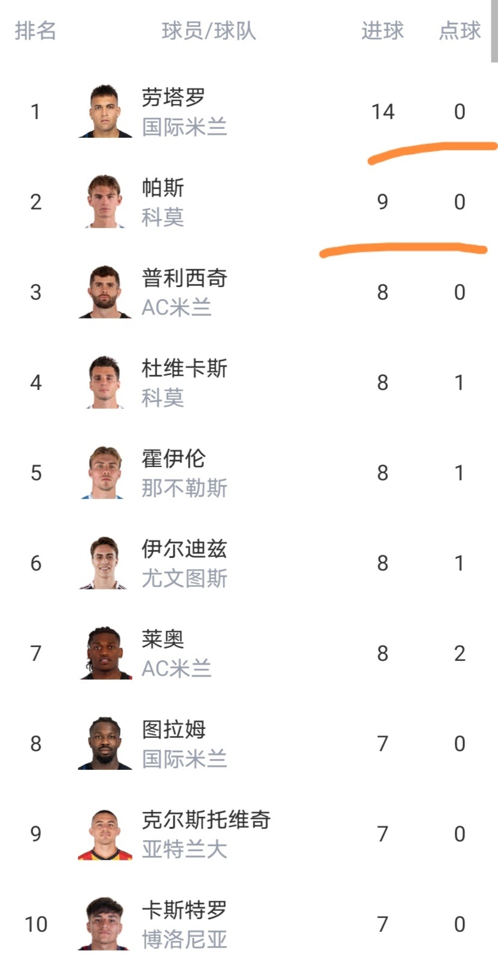
Task: Open 帕斯 player photo
Action: pyautogui.click(x=105, y=202)
